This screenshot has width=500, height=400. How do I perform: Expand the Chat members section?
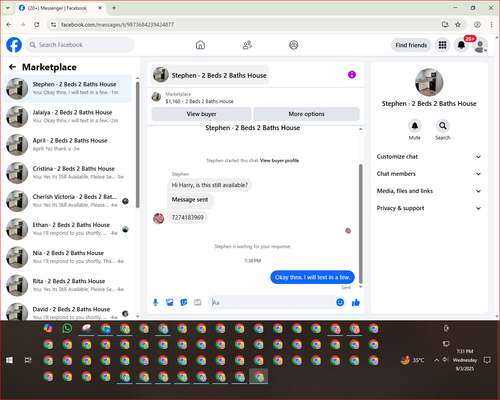pyautogui.click(x=429, y=174)
